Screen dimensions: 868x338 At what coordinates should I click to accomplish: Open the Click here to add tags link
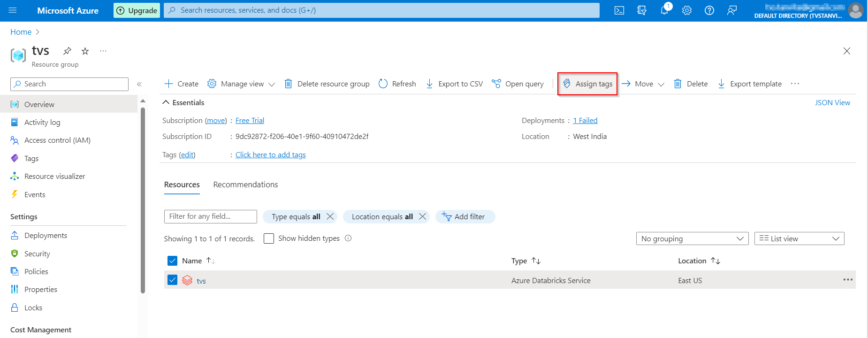[270, 155]
